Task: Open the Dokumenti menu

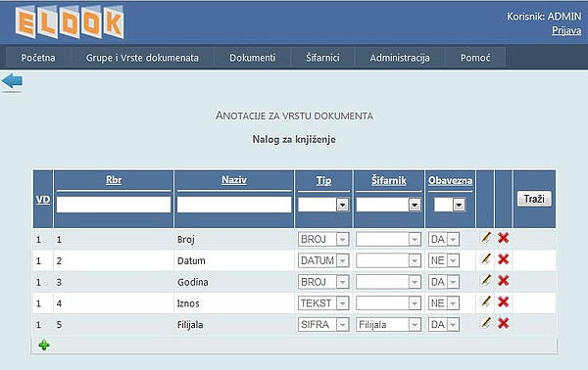Action: (253, 58)
